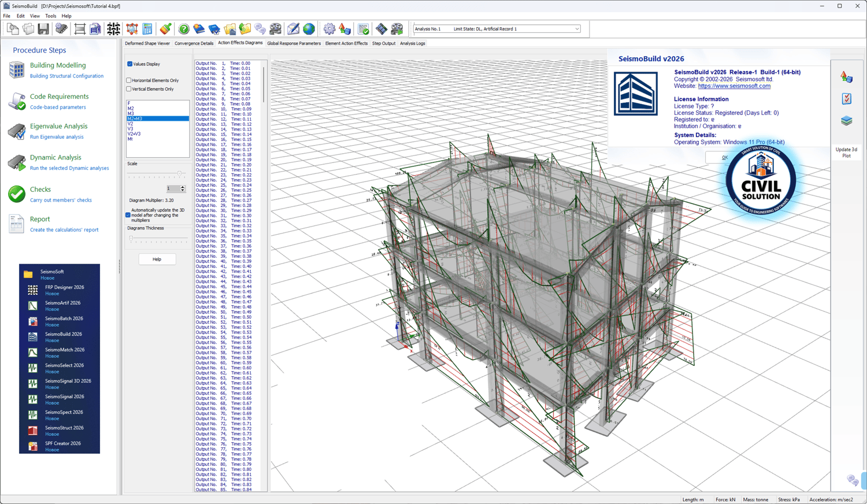Open the Analysis No. 1 limit state dropdown

tap(576, 29)
